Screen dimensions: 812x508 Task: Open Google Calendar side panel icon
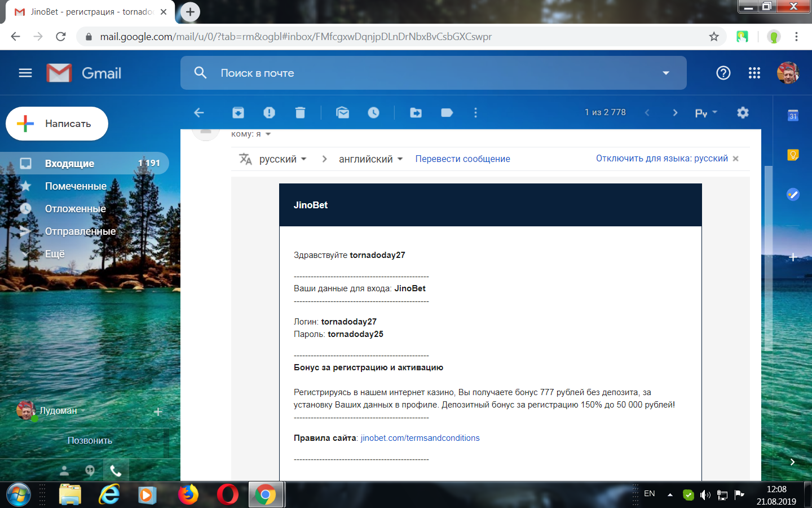coord(793,115)
